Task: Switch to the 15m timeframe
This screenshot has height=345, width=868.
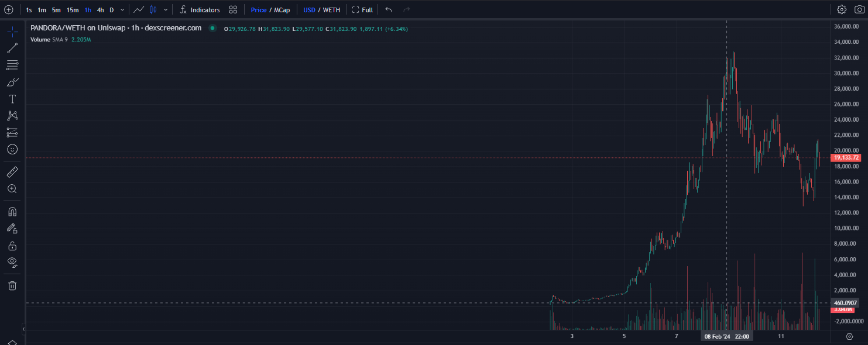Action: (73, 10)
